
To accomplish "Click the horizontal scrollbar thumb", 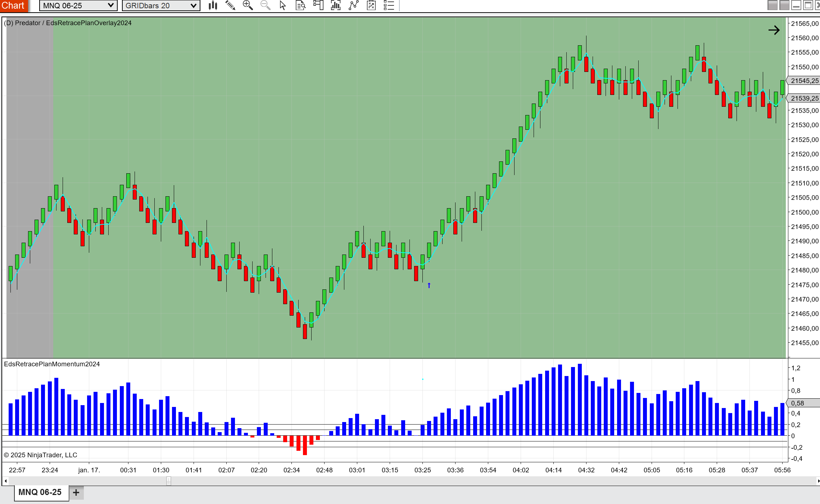I will coord(169,481).
